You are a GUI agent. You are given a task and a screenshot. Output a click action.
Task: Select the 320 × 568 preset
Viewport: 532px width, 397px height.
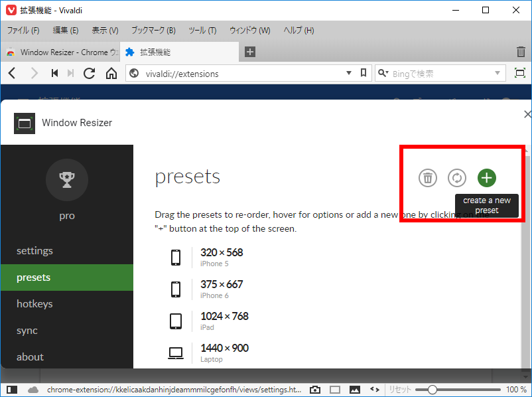pos(222,253)
